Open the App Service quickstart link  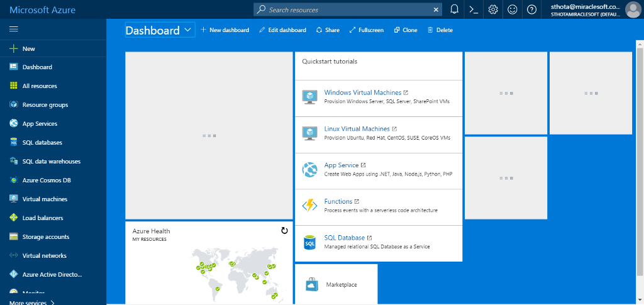point(341,165)
